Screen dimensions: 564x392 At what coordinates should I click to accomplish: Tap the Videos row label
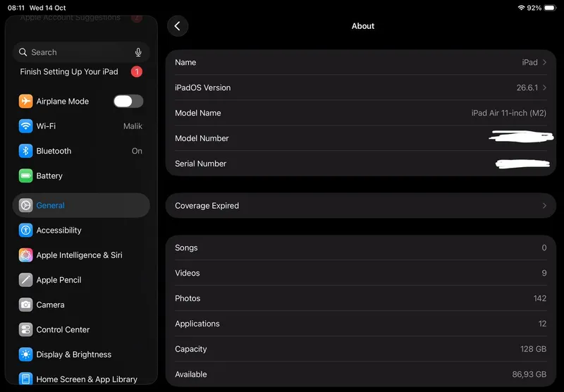coord(188,273)
